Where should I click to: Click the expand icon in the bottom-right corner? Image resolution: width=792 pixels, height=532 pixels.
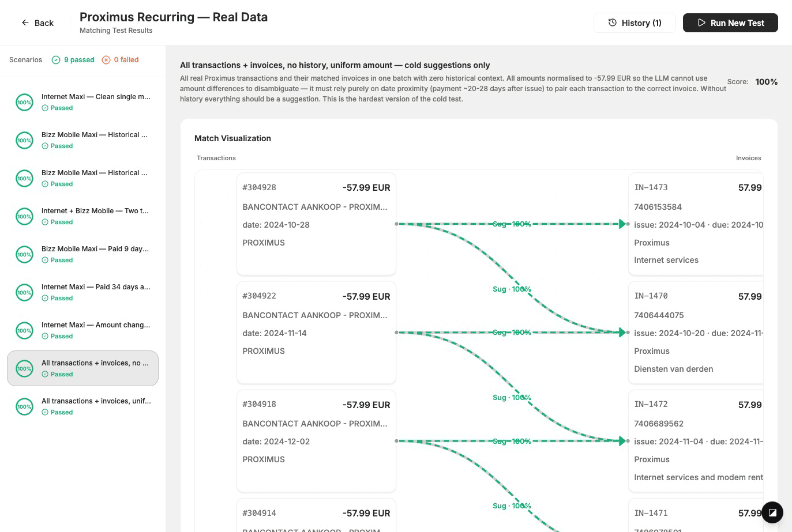pos(772,512)
